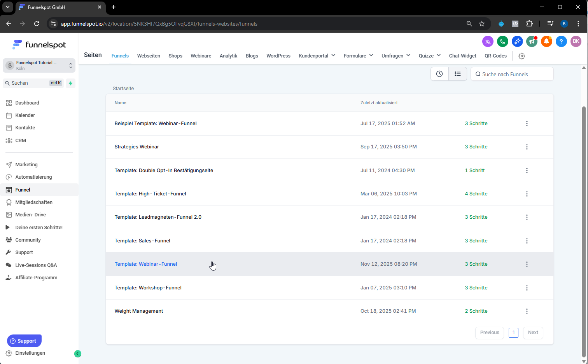588x364 pixels.
Task: Click the funnelspot logo
Action: tap(39, 45)
